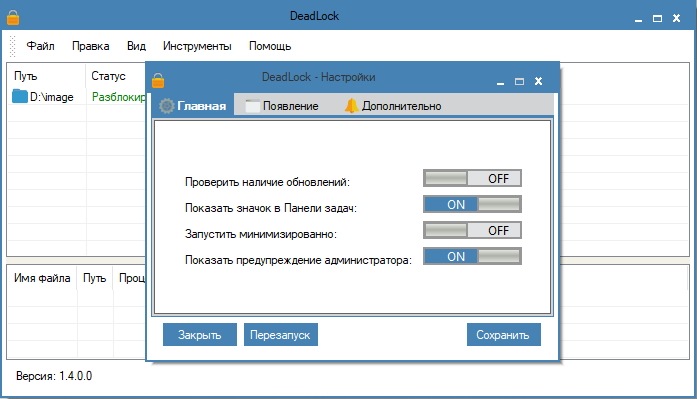This screenshot has height=399, width=697.
Task: Select the Главная tab
Action: click(193, 106)
